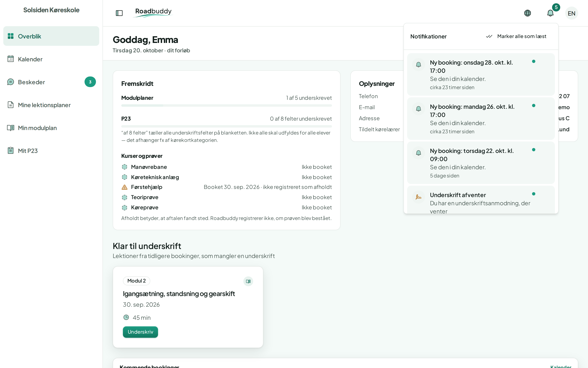Click the Beskeder chat bubble icon
Image resolution: width=588 pixels, height=368 pixels.
coord(10,82)
